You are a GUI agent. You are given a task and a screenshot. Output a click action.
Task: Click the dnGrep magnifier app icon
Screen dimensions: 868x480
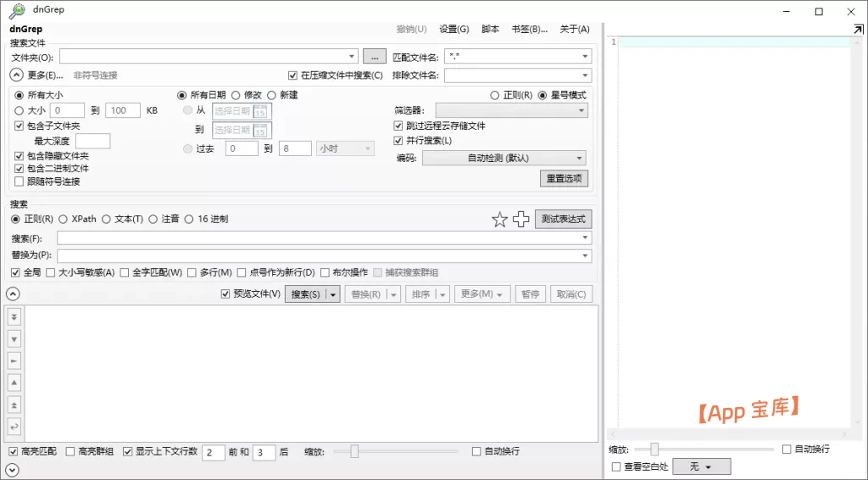coord(17,10)
